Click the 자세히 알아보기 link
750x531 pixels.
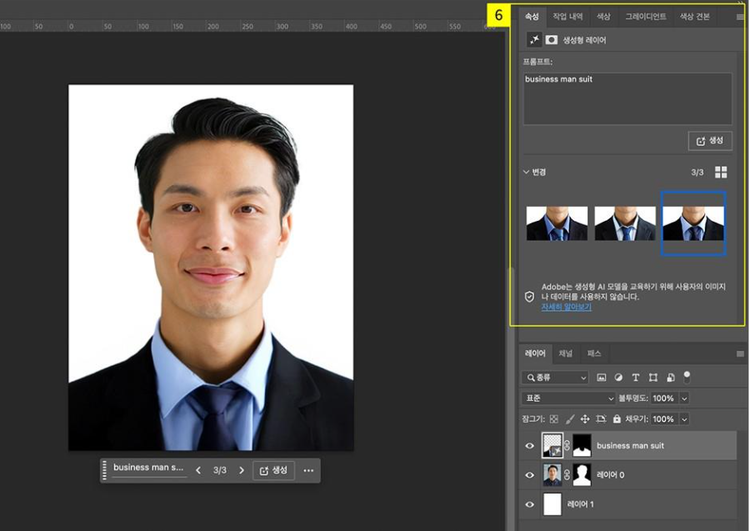(566, 307)
